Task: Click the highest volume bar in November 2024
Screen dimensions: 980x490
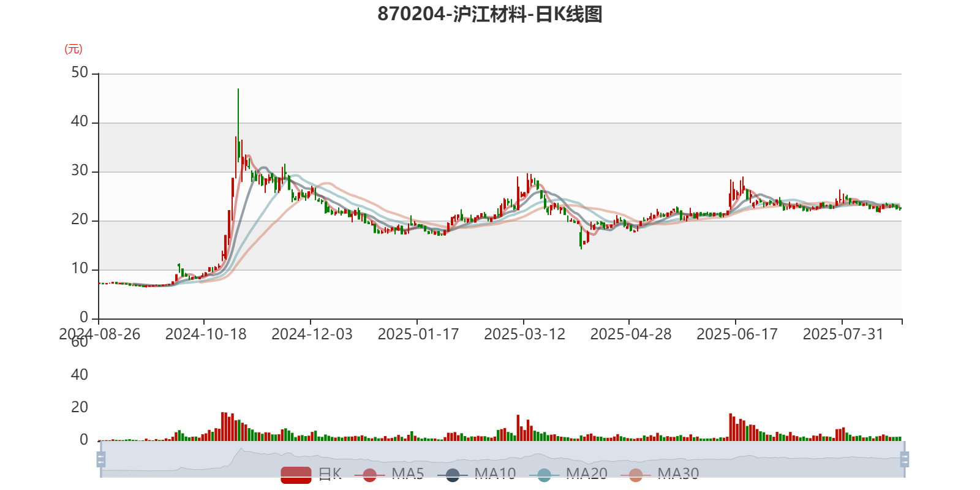Action: (223, 426)
